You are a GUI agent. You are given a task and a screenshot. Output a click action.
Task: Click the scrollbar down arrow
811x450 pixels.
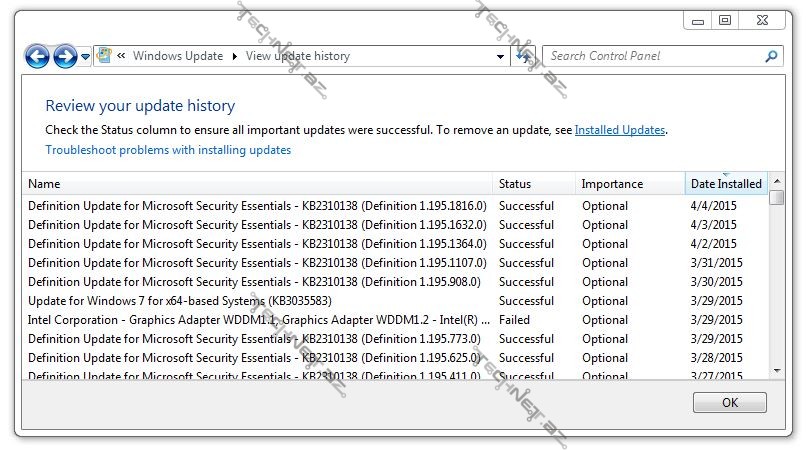pyautogui.click(x=777, y=370)
